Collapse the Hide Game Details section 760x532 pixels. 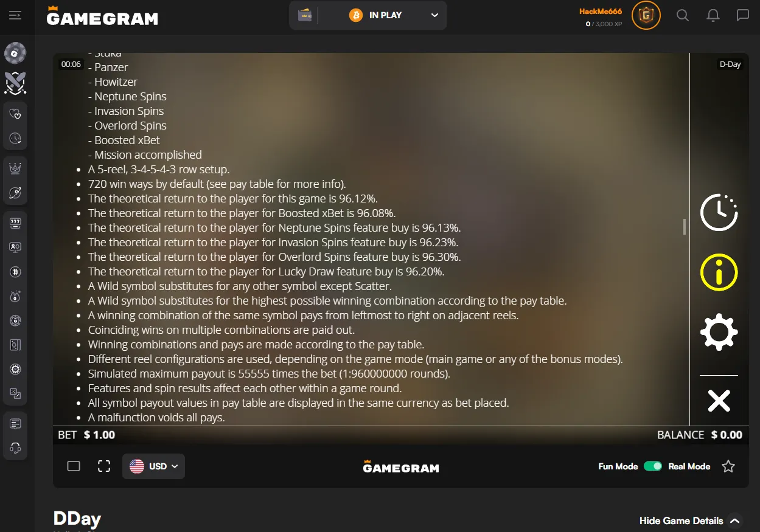[691, 521]
